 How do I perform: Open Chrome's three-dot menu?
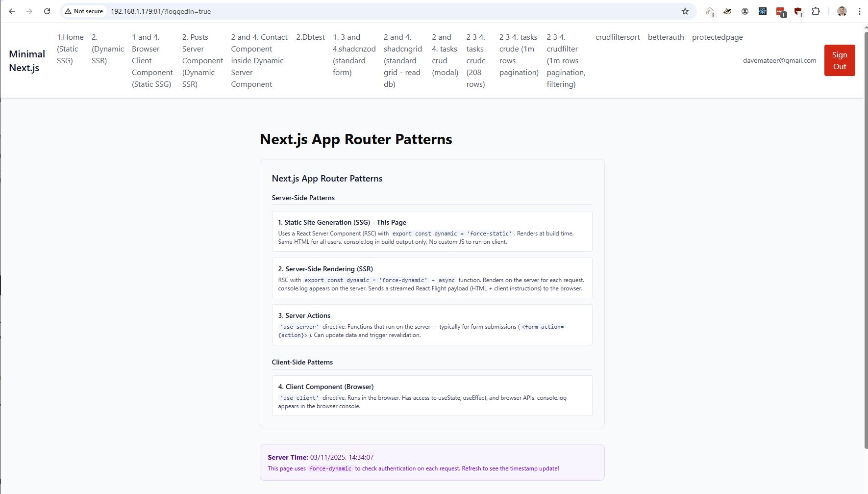point(859,11)
